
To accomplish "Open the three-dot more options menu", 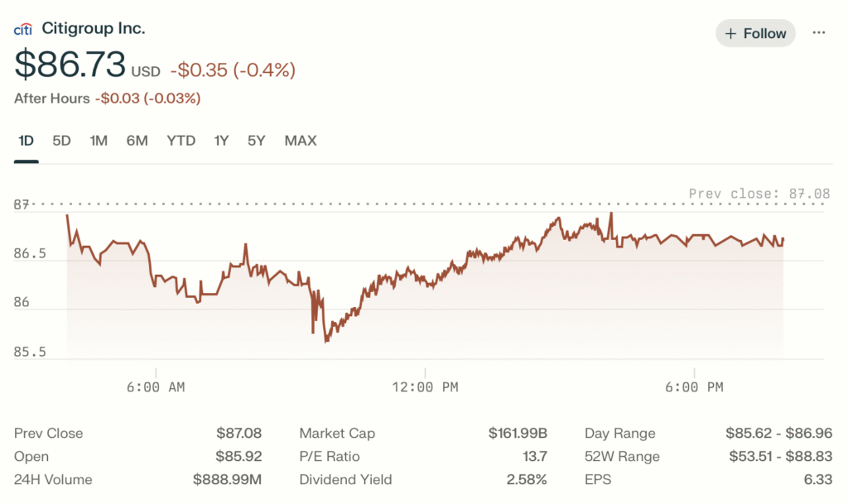I will point(819,33).
